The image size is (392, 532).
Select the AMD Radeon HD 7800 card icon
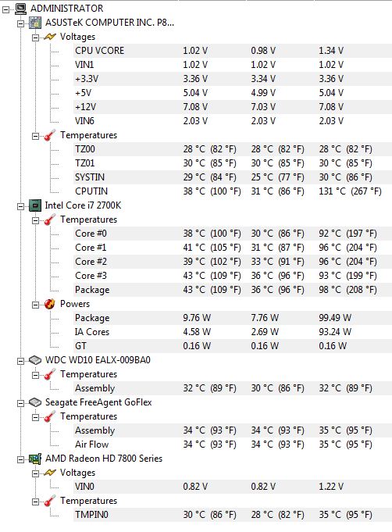click(35, 459)
